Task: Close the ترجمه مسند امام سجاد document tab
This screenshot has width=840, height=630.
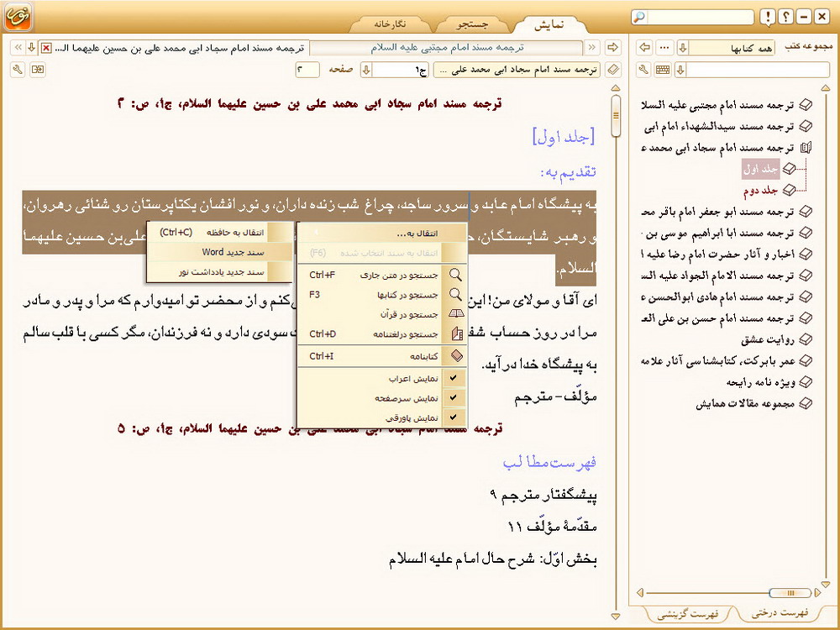Action: click(x=46, y=48)
